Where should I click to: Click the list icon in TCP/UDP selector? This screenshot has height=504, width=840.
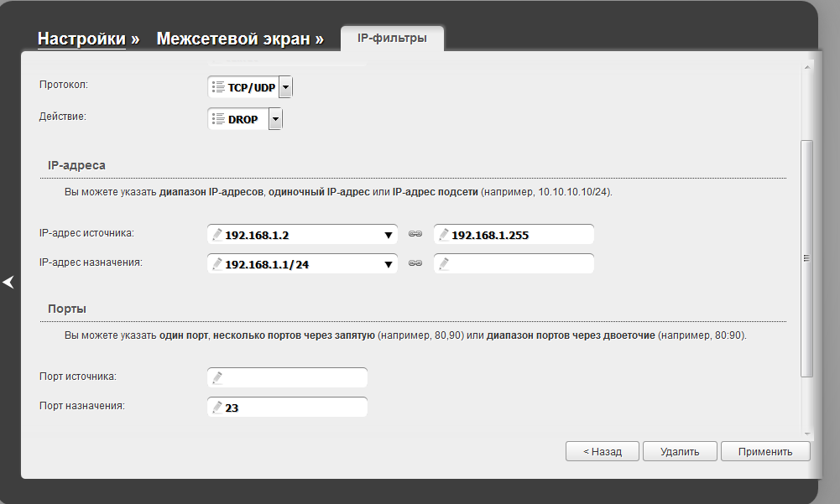coord(218,87)
